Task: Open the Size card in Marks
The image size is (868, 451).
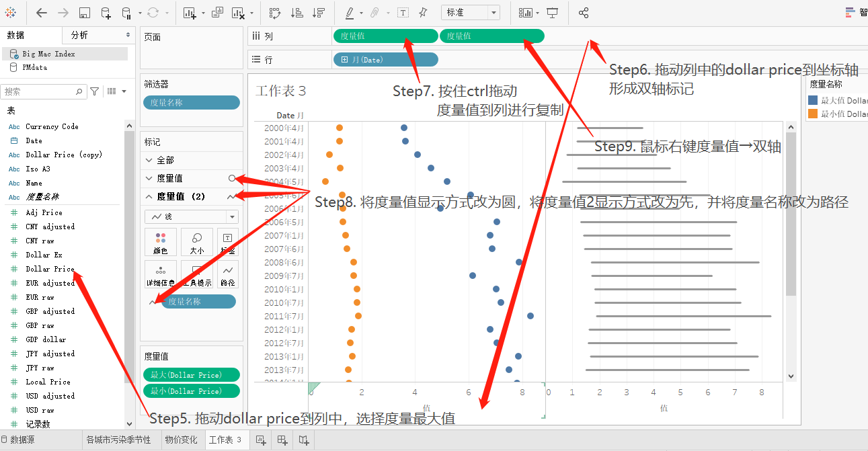Action: point(196,242)
